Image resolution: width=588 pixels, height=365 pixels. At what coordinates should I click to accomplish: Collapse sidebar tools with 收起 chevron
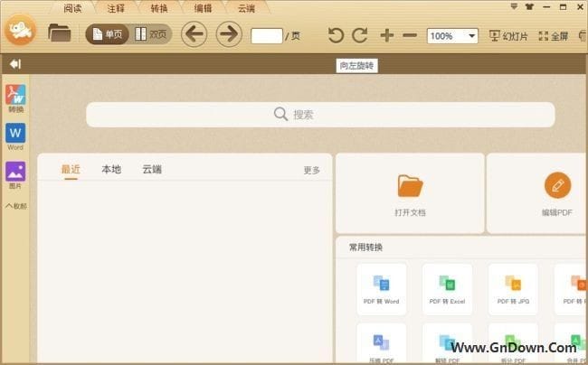coord(15,205)
